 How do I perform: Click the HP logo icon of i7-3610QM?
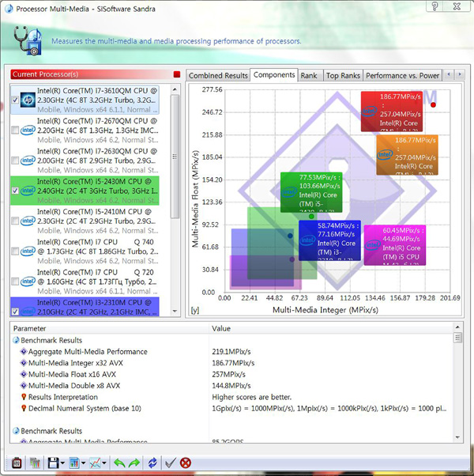pyautogui.click(x=28, y=100)
